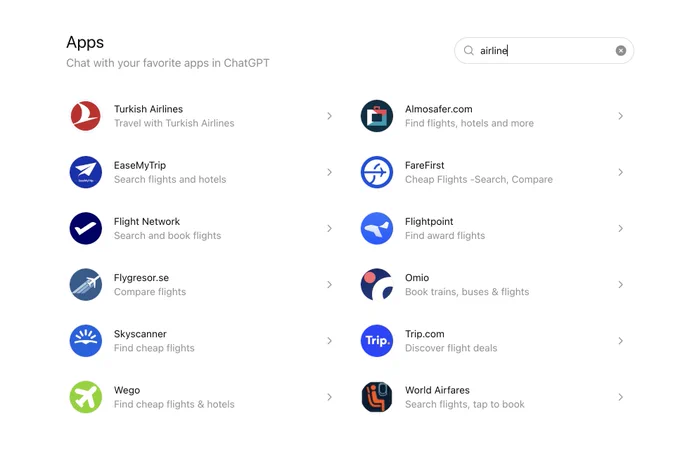The width and height of the screenshot is (680, 468).
Task: Click "Chat with your favorite apps" subtitle
Action: 168,63
